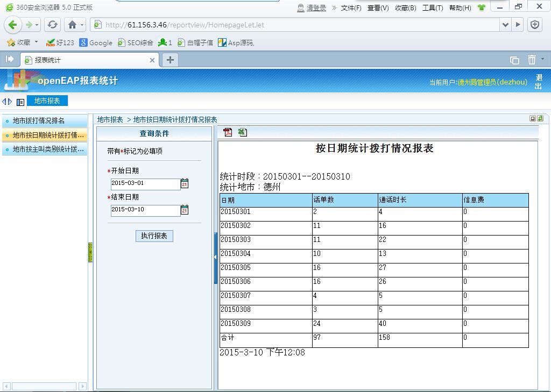Open the SEO综合 bookmark
Viewport: 551px width, 392px height.
pyautogui.click(x=135, y=43)
